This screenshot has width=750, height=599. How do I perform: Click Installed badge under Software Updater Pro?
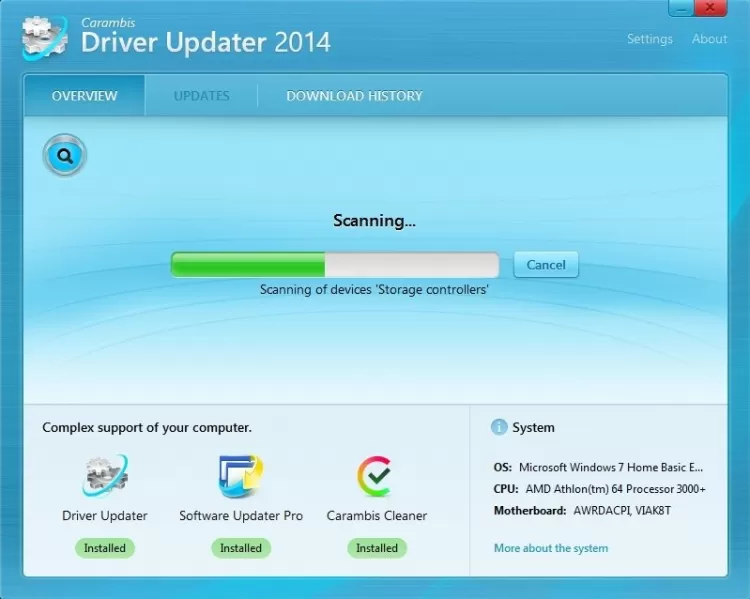[241, 548]
